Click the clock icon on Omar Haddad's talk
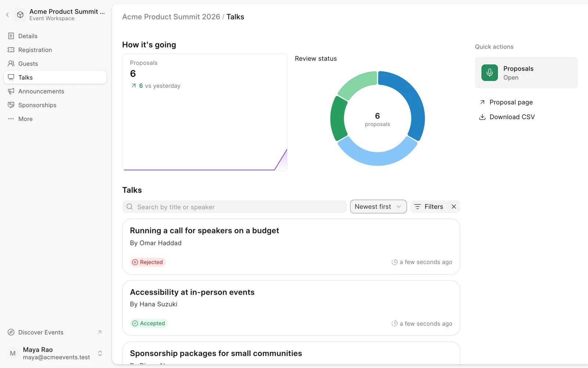The image size is (588, 368). (x=394, y=262)
